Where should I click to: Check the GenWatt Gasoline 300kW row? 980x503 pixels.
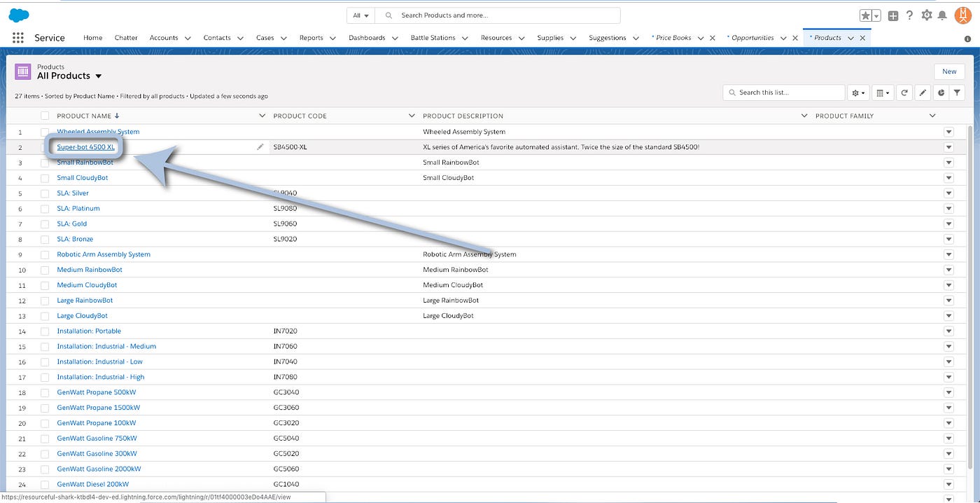point(45,454)
